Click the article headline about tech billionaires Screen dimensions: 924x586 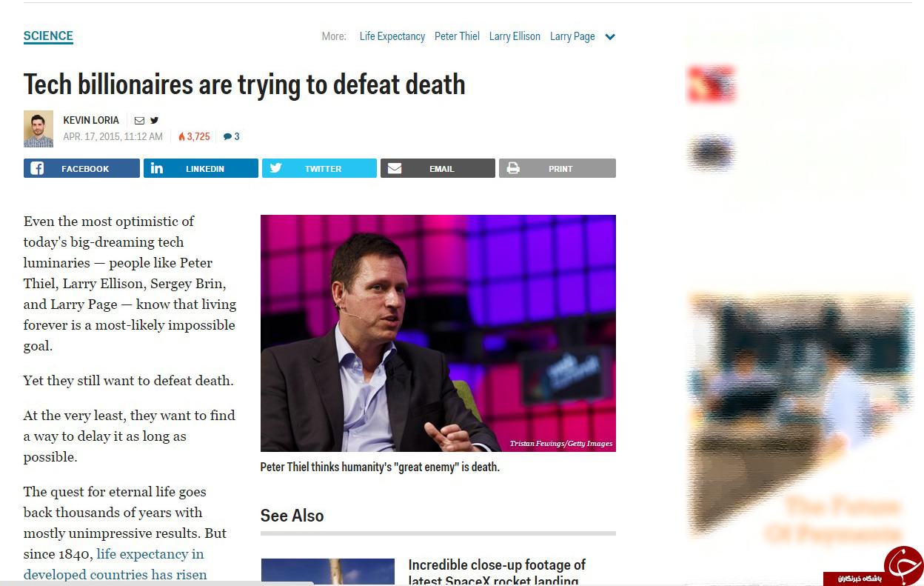[244, 84]
